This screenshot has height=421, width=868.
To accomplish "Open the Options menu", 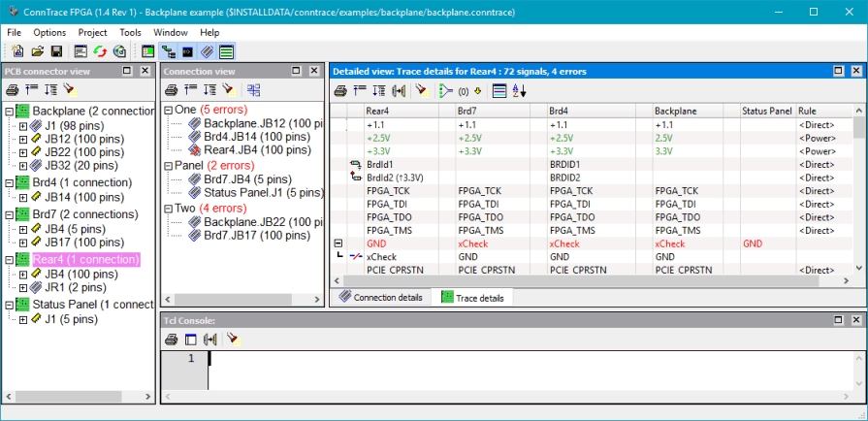I will (49, 32).
